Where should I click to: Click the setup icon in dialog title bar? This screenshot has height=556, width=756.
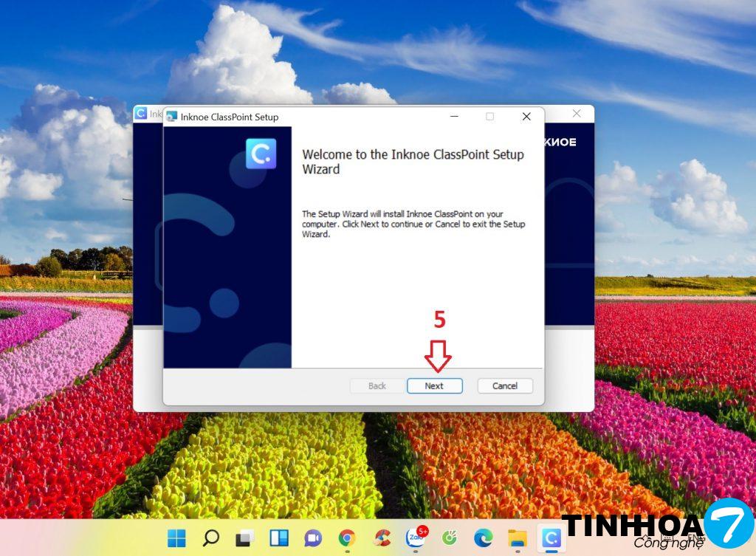172,117
